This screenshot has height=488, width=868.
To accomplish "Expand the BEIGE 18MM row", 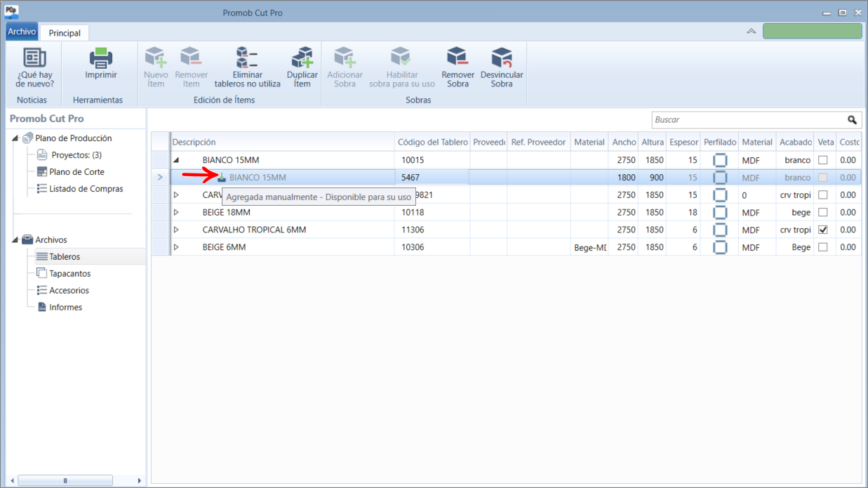I will tap(176, 212).
